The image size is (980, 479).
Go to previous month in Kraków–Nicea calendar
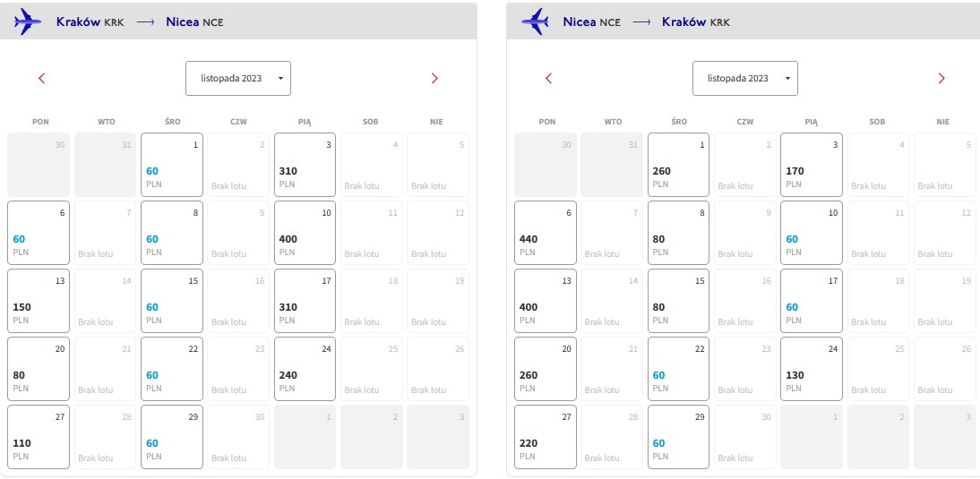42,78
